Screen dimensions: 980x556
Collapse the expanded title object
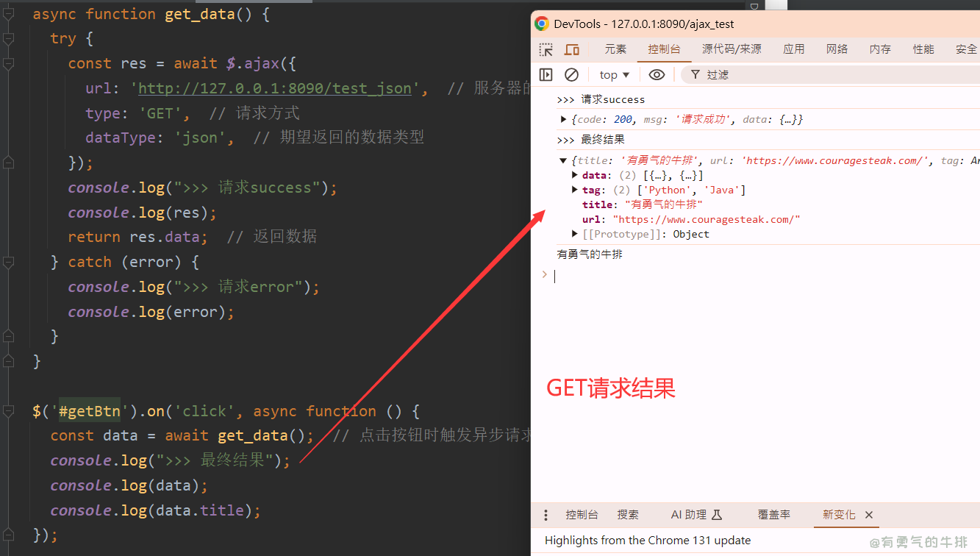pyautogui.click(x=564, y=160)
